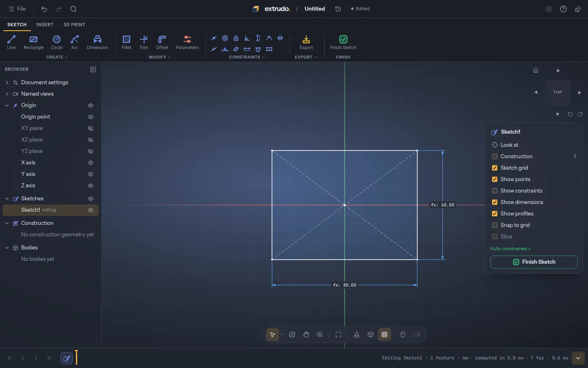Collapse the Browser panel

point(93,70)
